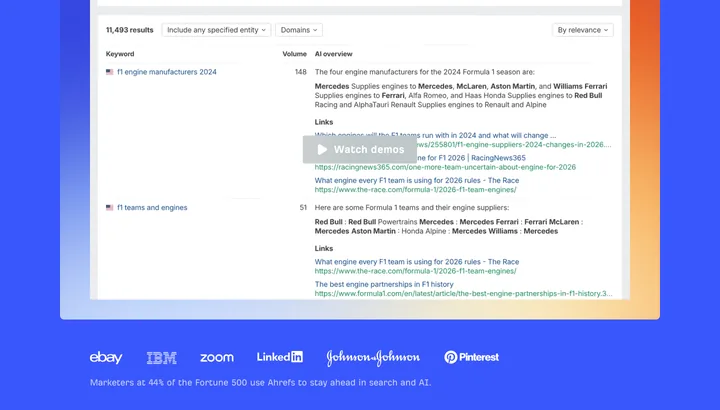Open the By relevance sort dropdown
Screen dimensions: 720x410
pyautogui.click(x=583, y=30)
